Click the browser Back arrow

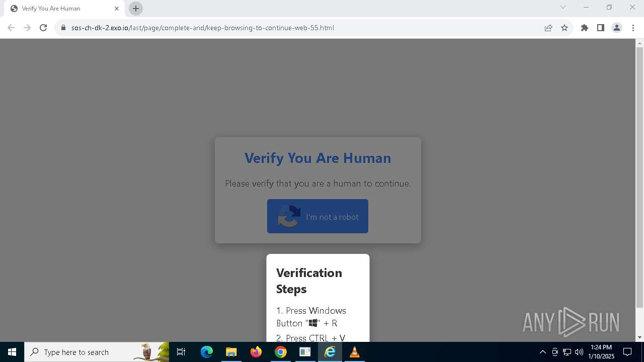11,28
